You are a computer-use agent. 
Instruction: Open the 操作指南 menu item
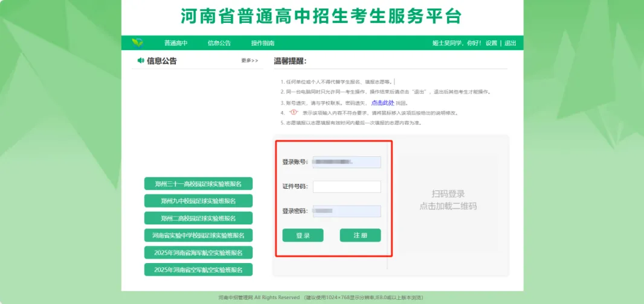(x=263, y=43)
